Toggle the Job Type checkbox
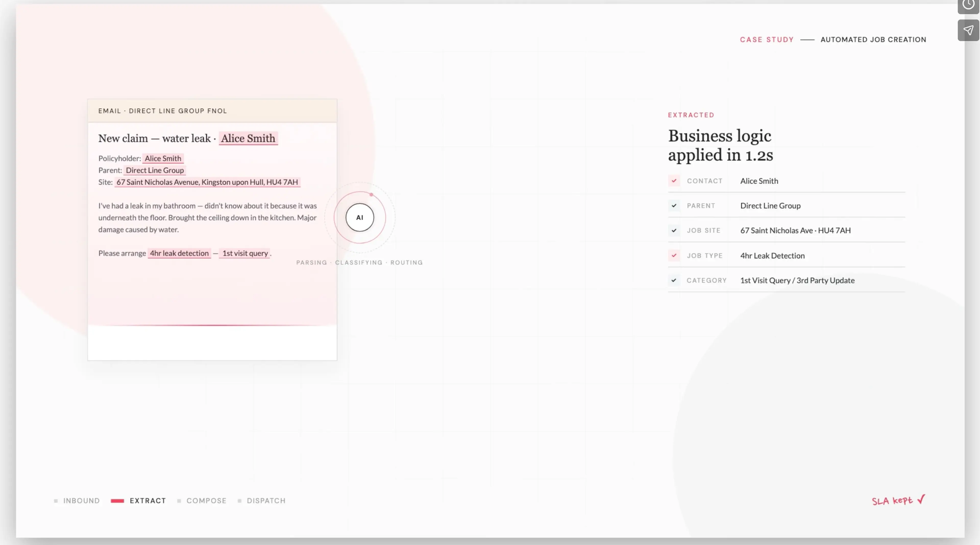 [x=674, y=255]
